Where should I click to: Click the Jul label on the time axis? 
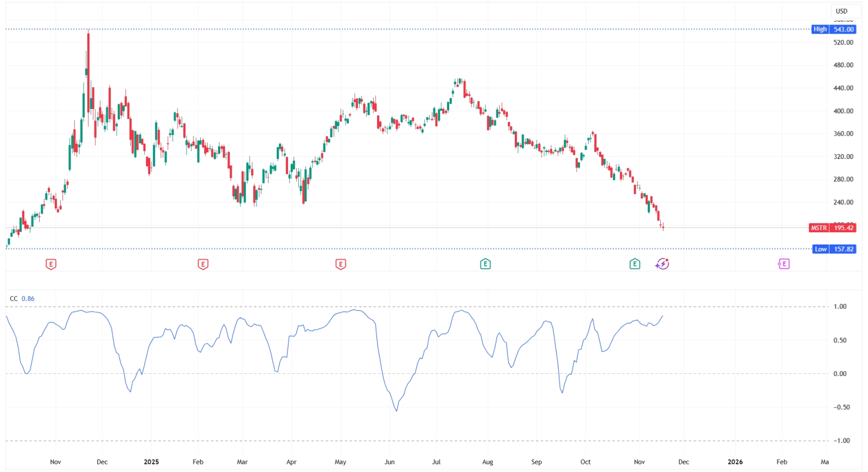click(x=436, y=462)
